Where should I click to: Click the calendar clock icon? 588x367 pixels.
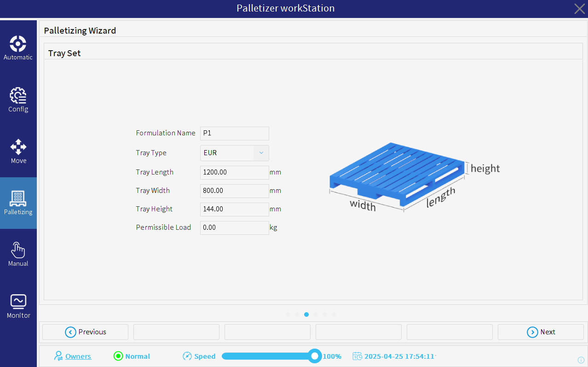pos(357,356)
